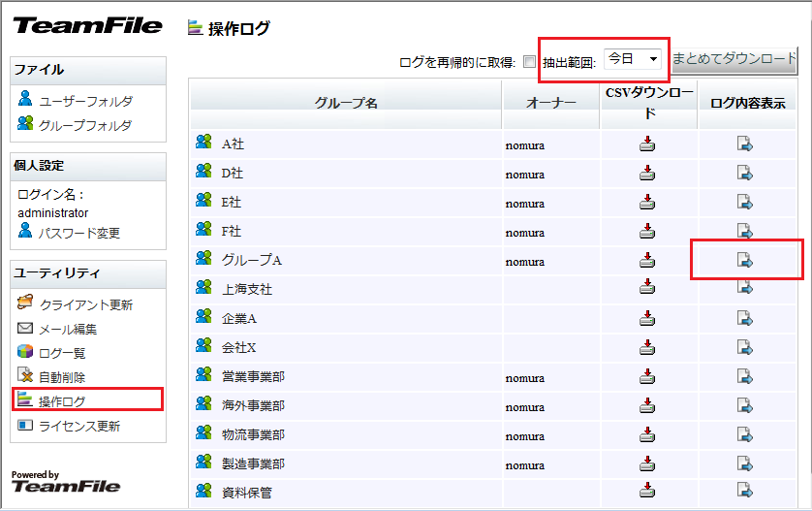Open the 抽出範囲 dropdown showing 今日
812x511 pixels.
[x=634, y=59]
